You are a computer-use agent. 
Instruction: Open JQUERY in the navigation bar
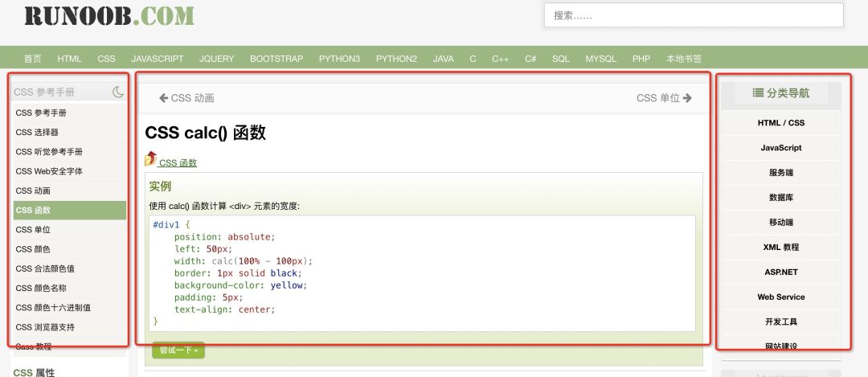coord(216,59)
